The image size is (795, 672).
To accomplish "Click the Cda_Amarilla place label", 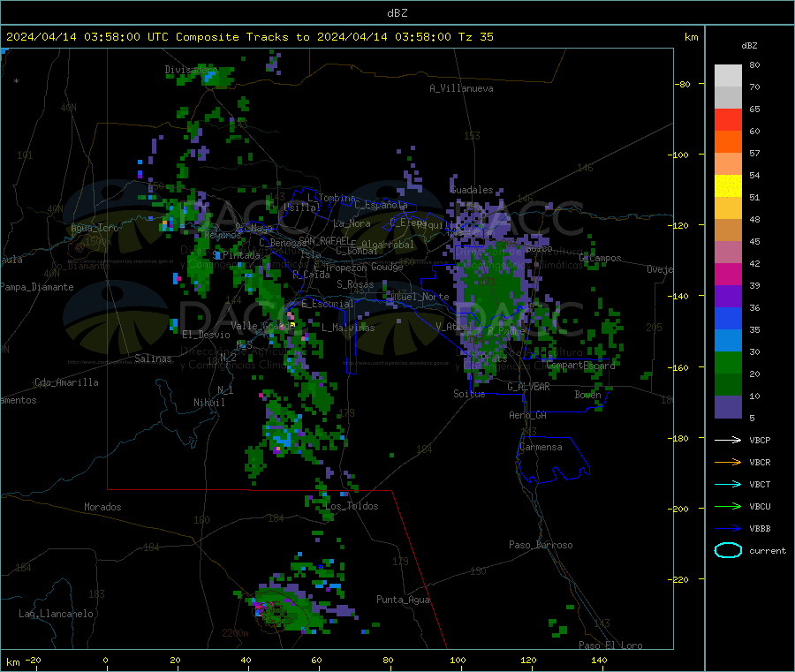I will 66,382.
